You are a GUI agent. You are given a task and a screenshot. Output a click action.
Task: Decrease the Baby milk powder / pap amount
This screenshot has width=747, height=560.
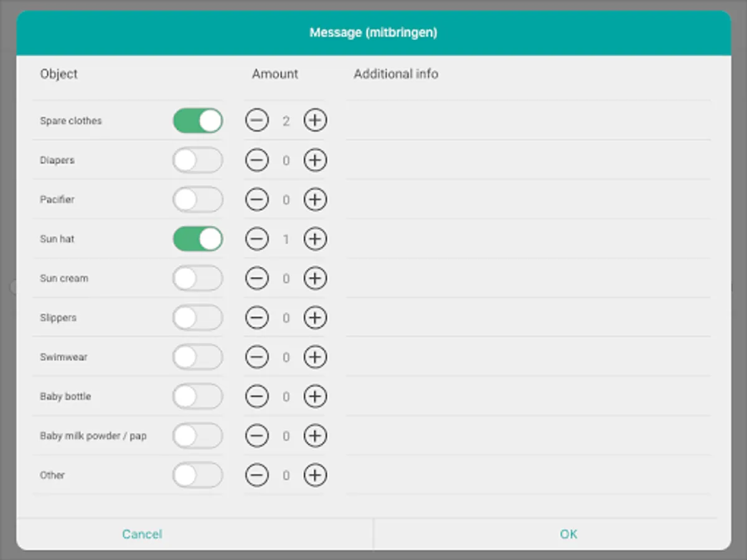tap(256, 436)
